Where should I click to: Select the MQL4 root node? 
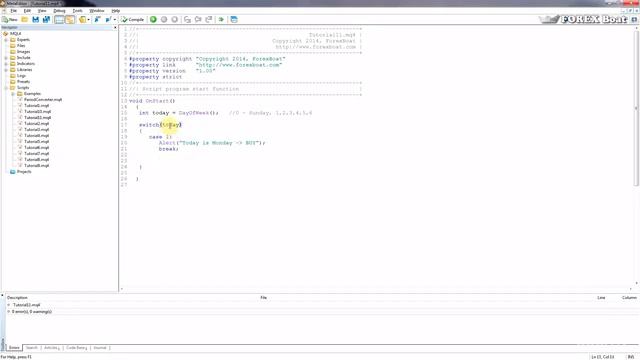coord(16,33)
